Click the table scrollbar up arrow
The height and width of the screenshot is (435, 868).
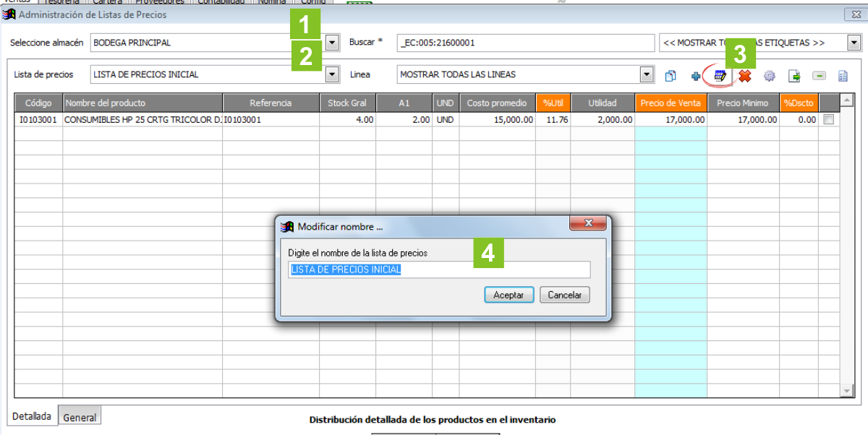(847, 100)
